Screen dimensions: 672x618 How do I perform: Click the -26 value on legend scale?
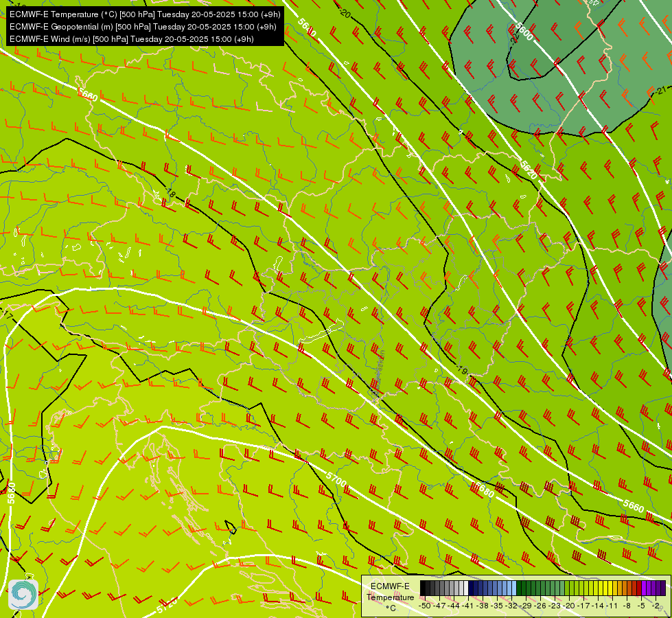click(540, 606)
